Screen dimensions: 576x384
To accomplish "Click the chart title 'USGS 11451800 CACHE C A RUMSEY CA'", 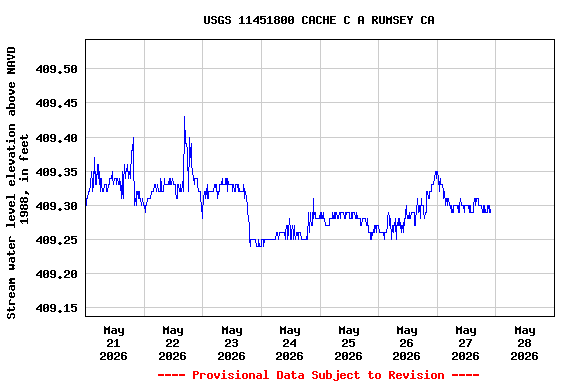I will (319, 20).
